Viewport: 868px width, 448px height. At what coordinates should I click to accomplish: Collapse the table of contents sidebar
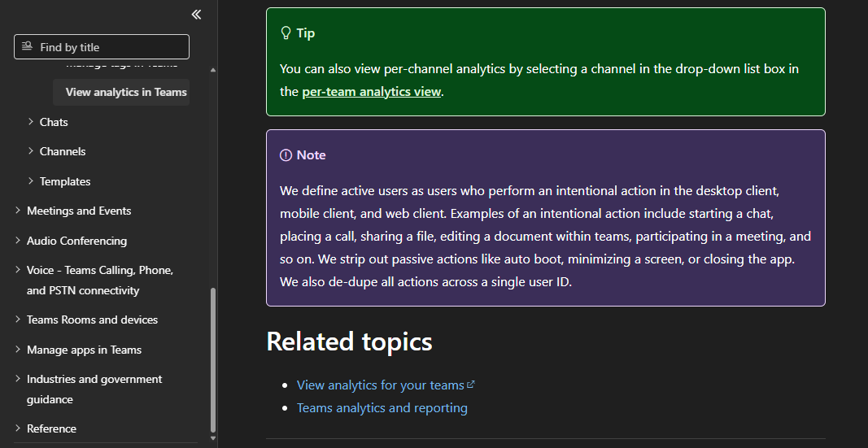(196, 15)
